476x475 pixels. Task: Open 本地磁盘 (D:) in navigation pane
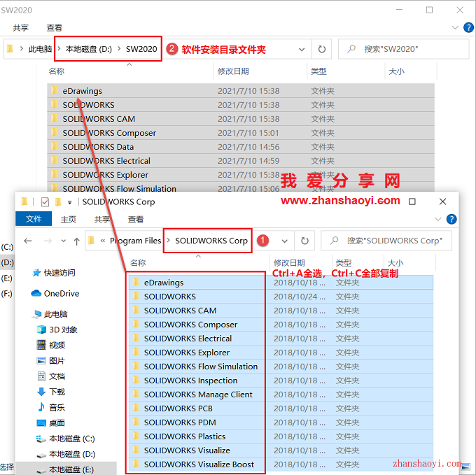coord(66,454)
